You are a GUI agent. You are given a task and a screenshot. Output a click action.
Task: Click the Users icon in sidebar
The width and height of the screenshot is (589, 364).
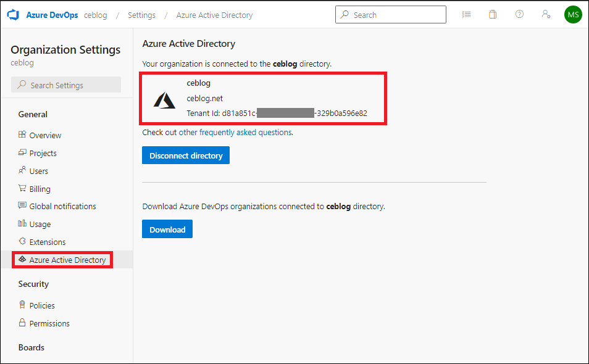22,170
